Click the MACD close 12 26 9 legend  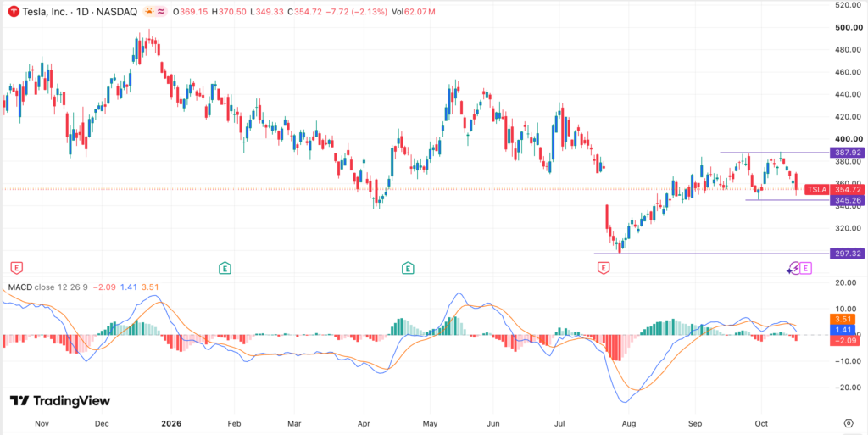(x=47, y=287)
